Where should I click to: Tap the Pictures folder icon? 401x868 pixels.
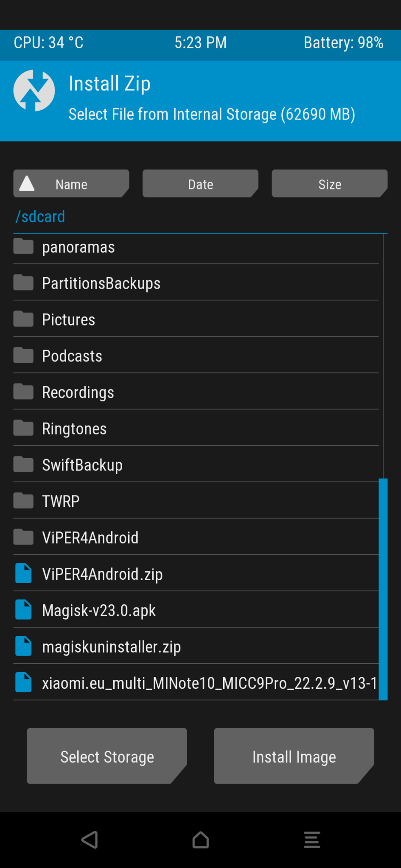pyautogui.click(x=23, y=319)
